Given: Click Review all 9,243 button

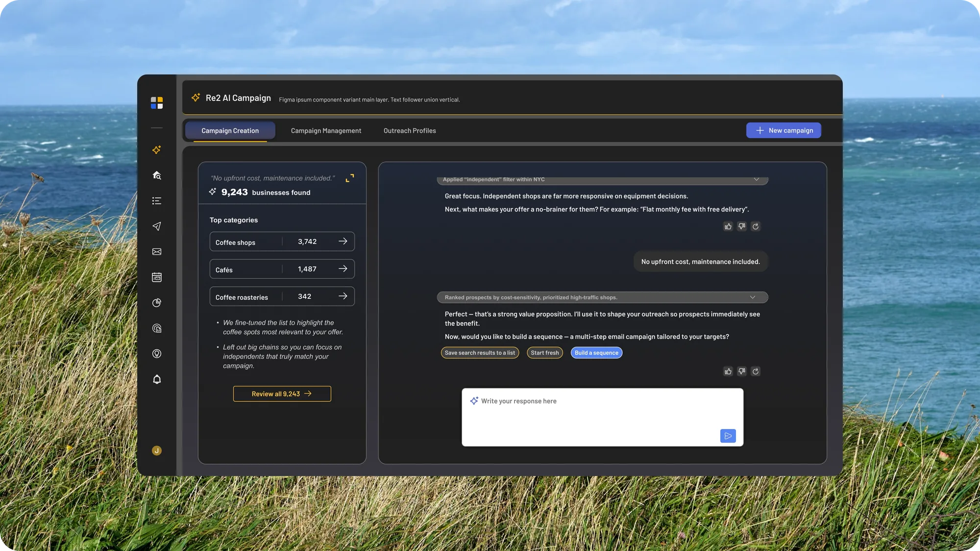Looking at the screenshot, I should 282,394.
